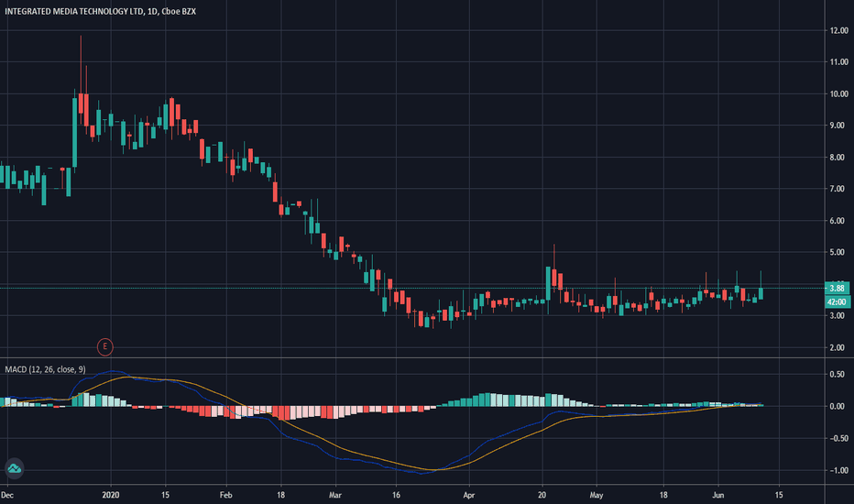Click the Feb date axis label
This screenshot has width=854, height=504.
coord(226,495)
